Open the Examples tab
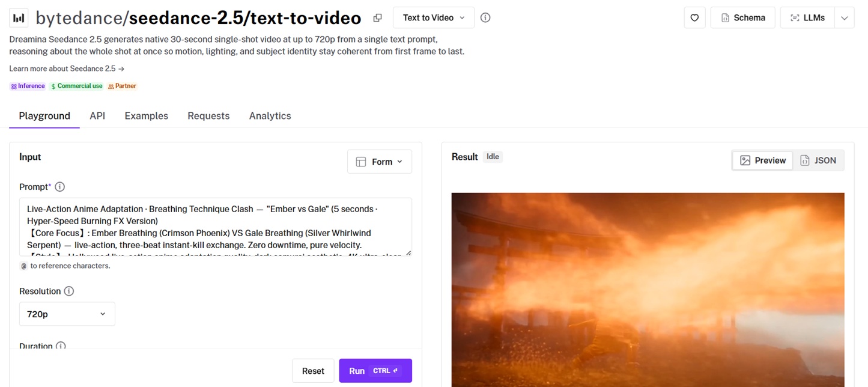This screenshot has width=868, height=387. point(146,116)
